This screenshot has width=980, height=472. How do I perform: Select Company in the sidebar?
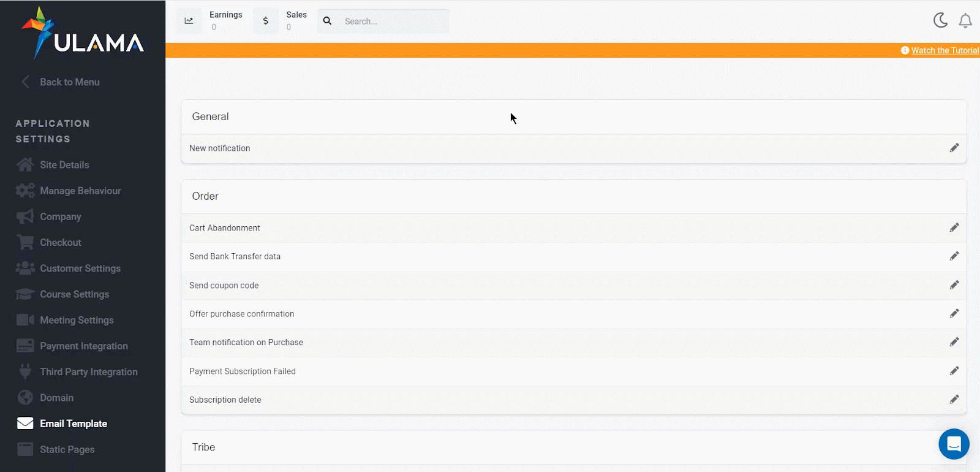(60, 216)
